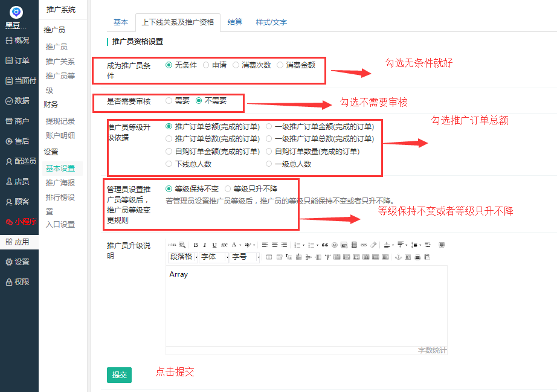Open the emoticon picker

(x=334, y=245)
